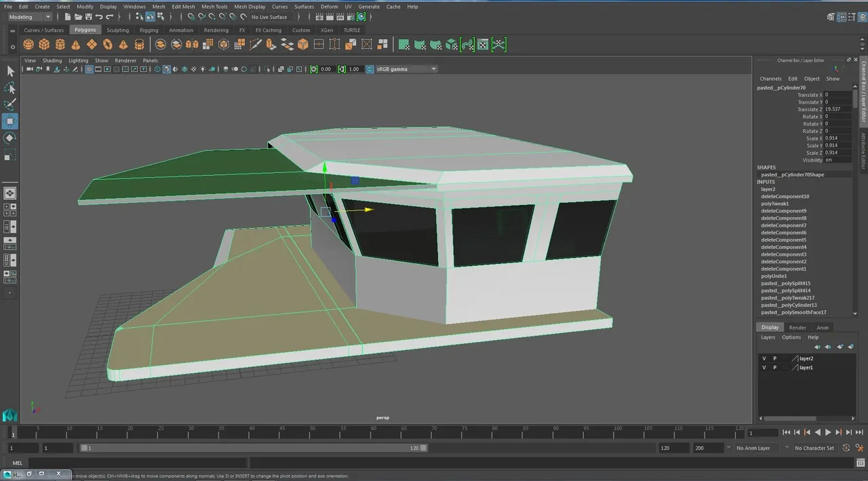The image size is (868, 481).
Task: Click the playback range slider bar
Action: tap(254, 448)
